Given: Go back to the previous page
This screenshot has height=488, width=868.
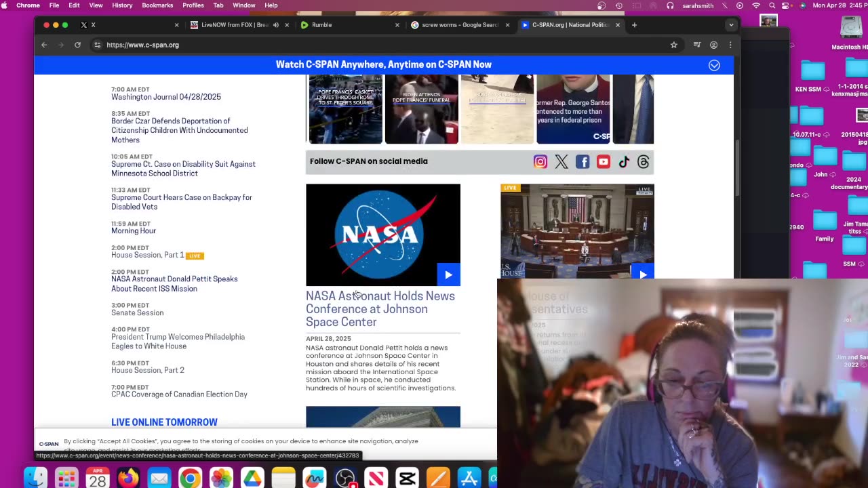Looking at the screenshot, I should coord(44,45).
